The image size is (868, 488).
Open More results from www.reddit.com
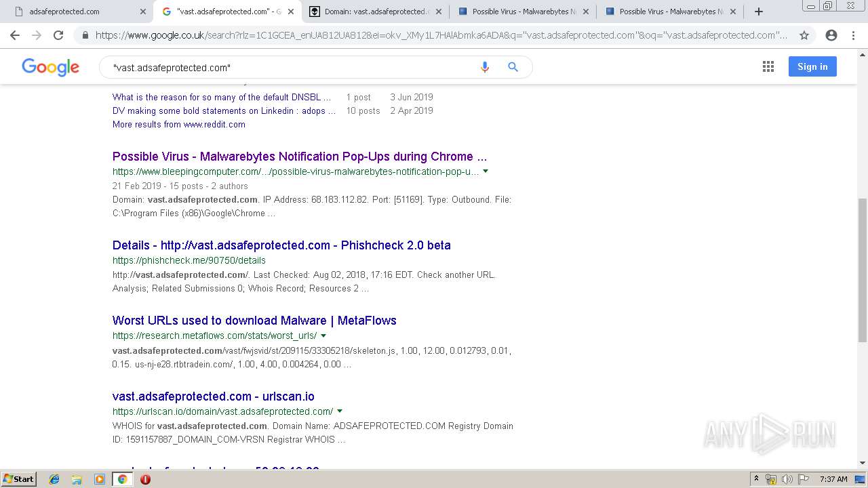tap(179, 124)
